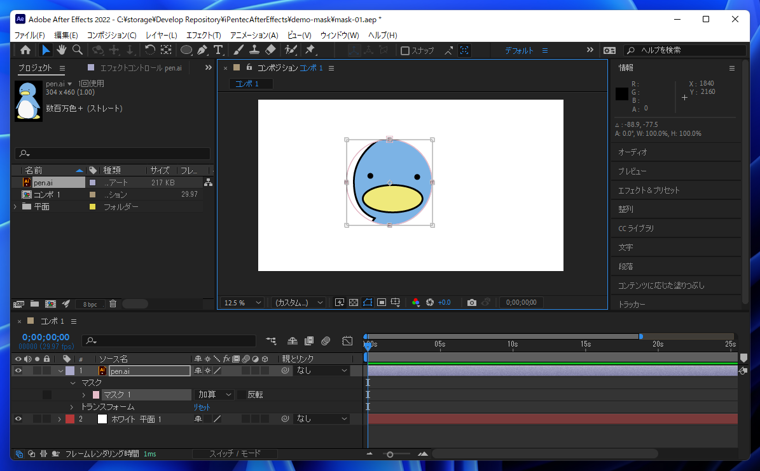Expand the トランスフォーム group
Screen dimensions: 760x471
(x=72, y=407)
